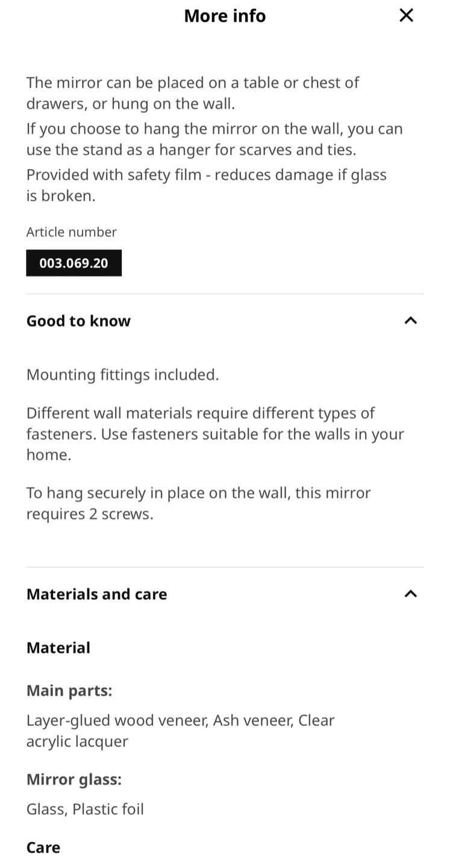
Task: Click the Main parts label
Action: tap(69, 691)
